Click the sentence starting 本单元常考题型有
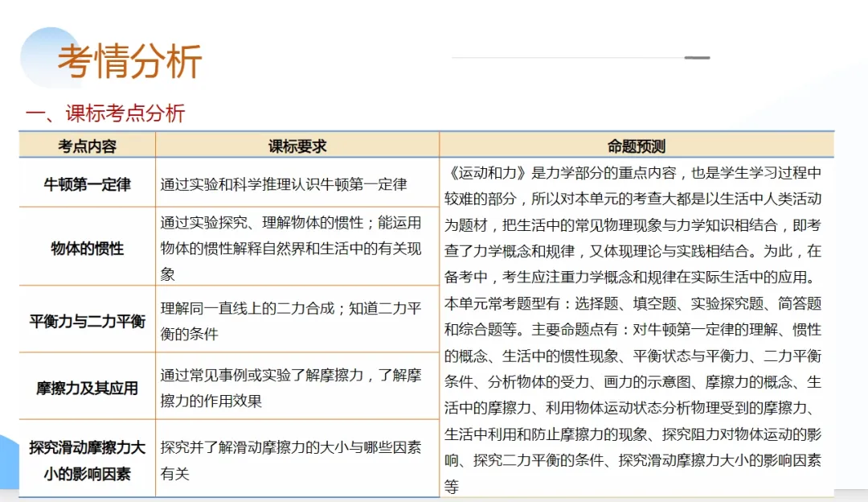This screenshot has width=868, height=502. point(633,395)
